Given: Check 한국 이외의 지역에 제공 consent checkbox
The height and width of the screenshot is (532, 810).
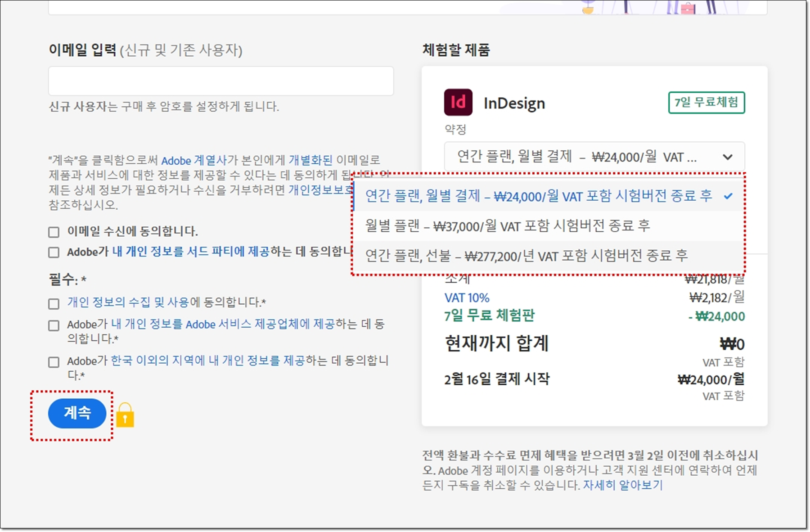Looking at the screenshot, I should click(54, 362).
